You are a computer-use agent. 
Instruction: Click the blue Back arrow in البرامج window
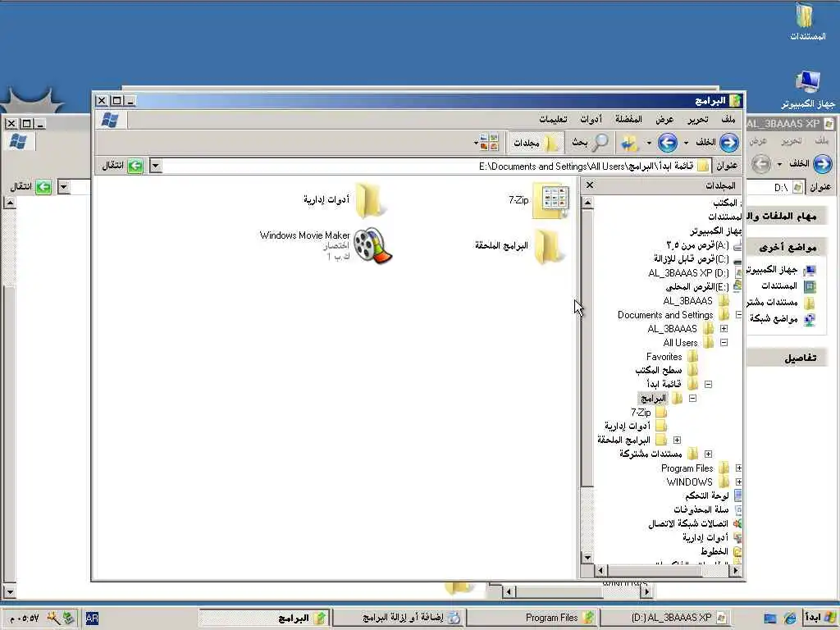click(x=729, y=143)
